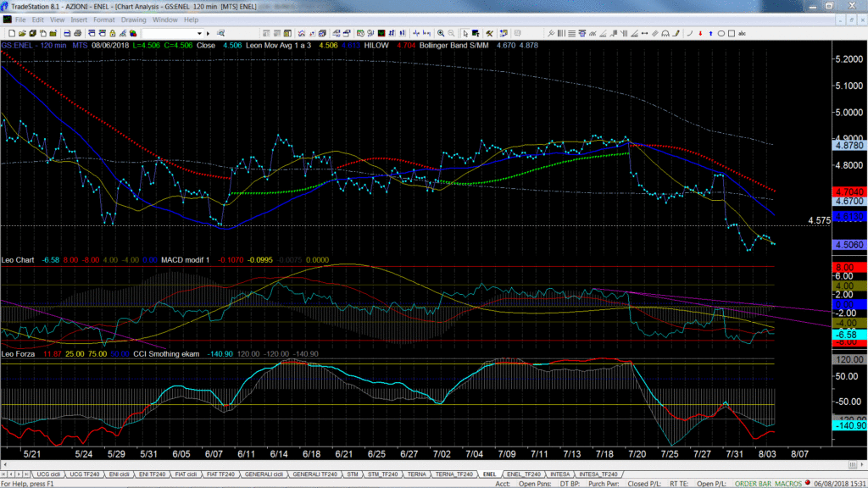Click the 'Bollinger Band S/MM' label

coord(454,46)
